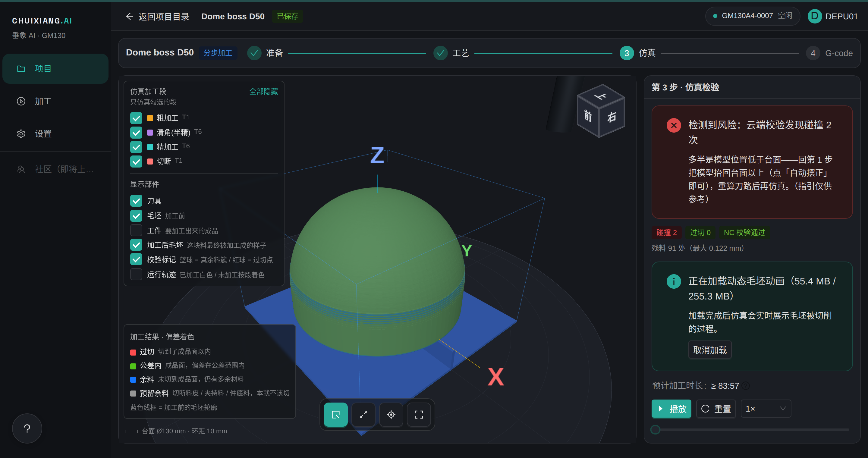Toggle the 毛坯 加工前 checkbox
The height and width of the screenshot is (458, 868).
136,215
